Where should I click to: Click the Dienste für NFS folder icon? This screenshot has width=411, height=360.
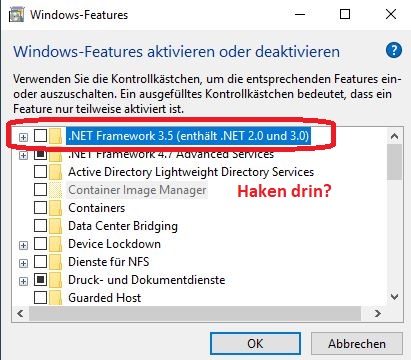tap(55, 262)
